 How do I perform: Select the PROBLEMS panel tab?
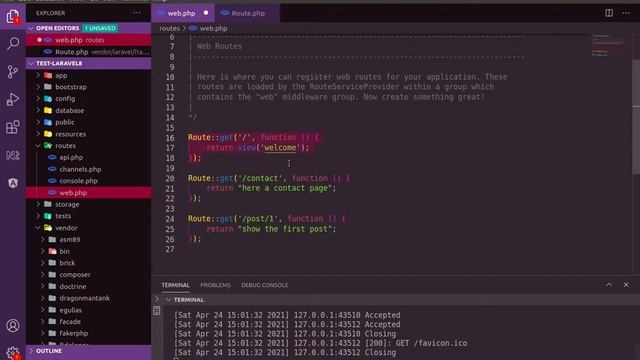tap(215, 285)
